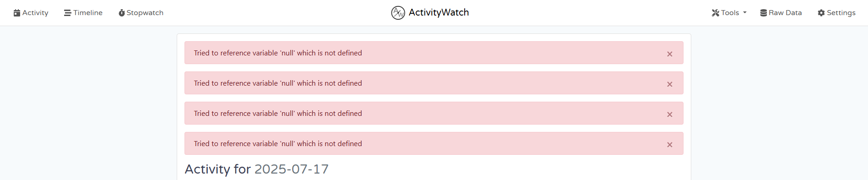This screenshot has height=180, width=868.
Task: Click the ActivityWatch circular logo
Action: pos(398,13)
